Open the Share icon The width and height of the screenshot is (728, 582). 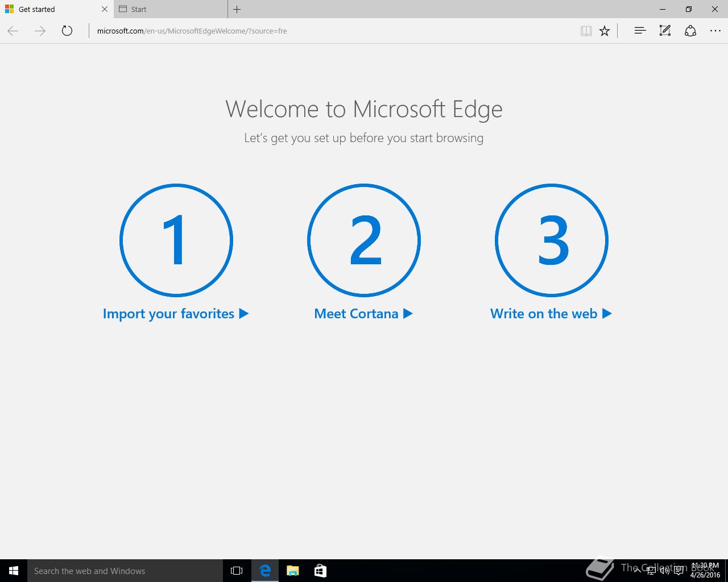click(x=690, y=31)
